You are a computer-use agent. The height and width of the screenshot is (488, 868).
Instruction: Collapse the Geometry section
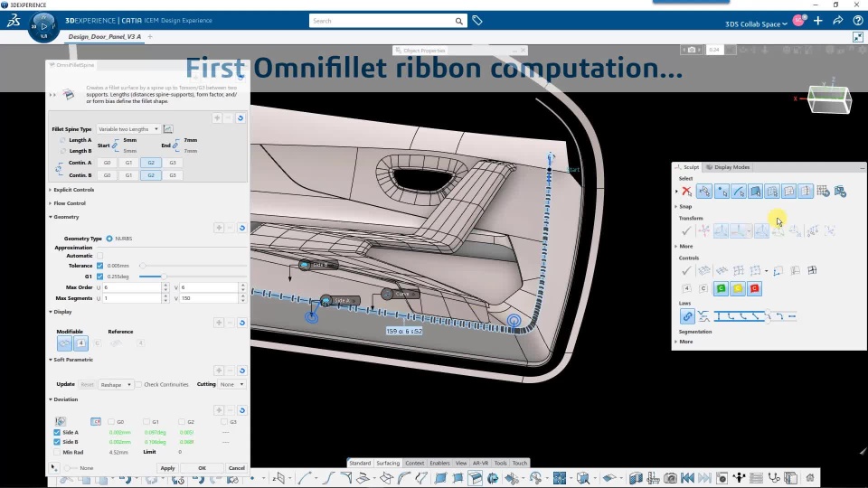coord(64,217)
